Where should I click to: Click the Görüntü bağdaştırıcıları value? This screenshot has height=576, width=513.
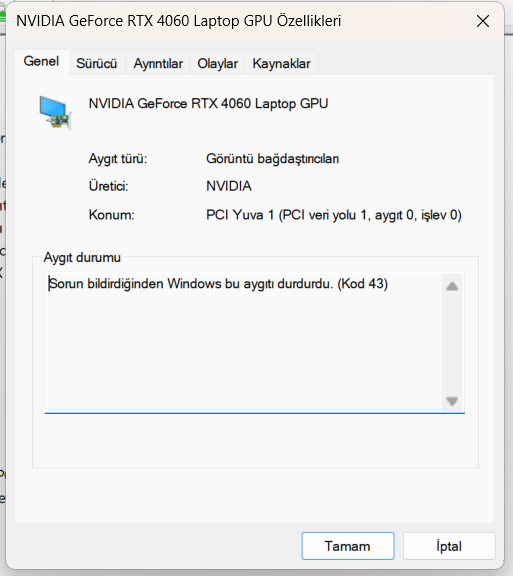(272, 159)
